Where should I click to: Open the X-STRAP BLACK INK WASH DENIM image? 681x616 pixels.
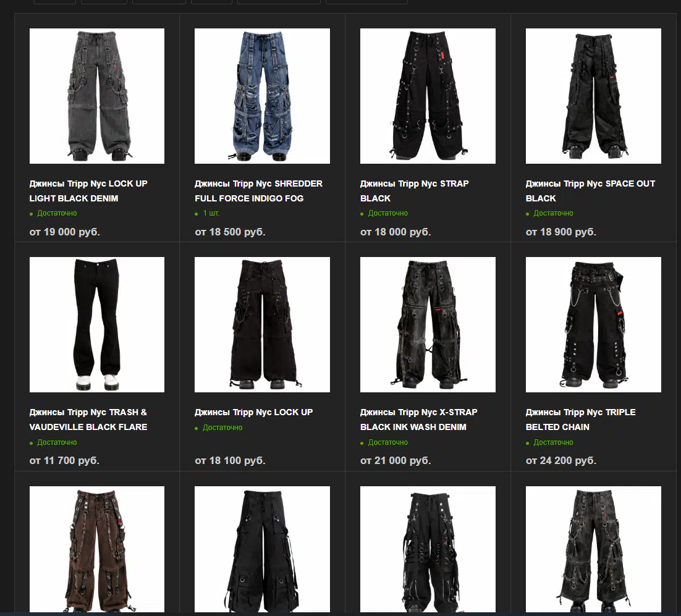428,325
